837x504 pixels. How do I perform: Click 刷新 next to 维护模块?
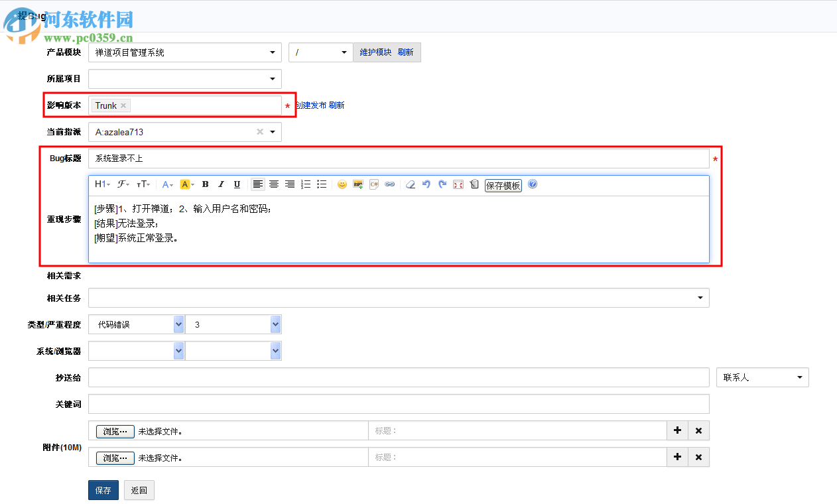click(x=406, y=52)
